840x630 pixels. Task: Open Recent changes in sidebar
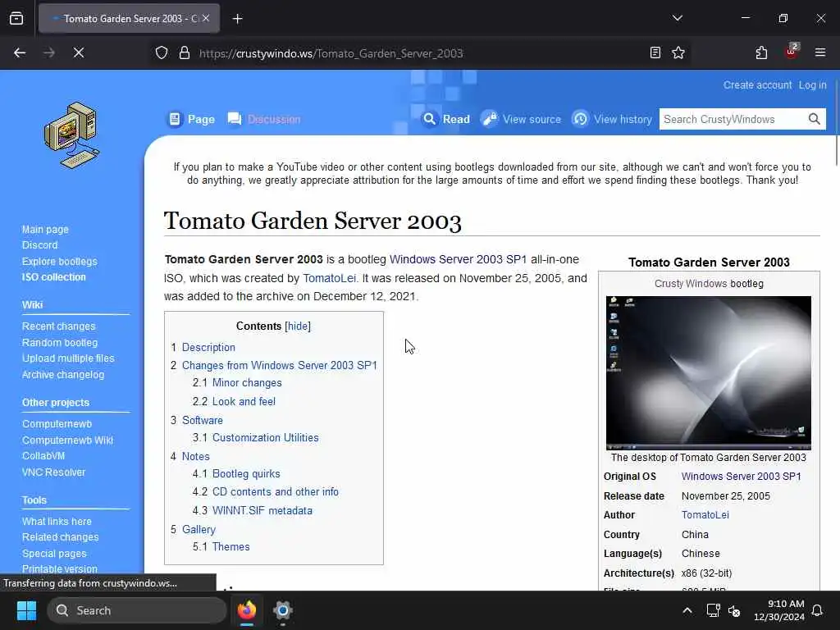(x=58, y=326)
